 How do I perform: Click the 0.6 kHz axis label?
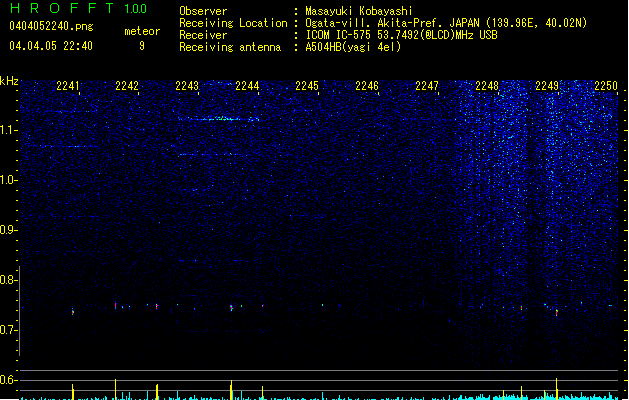[x=9, y=380]
